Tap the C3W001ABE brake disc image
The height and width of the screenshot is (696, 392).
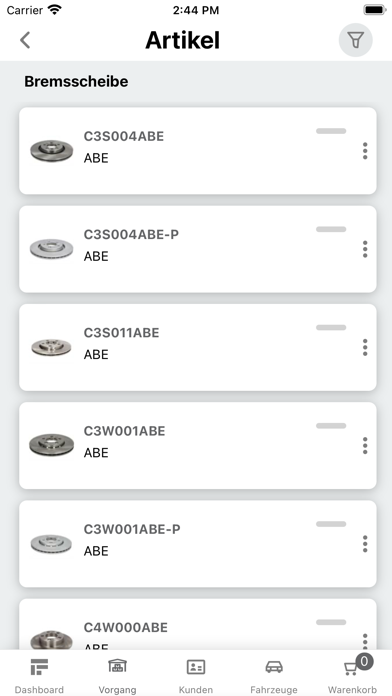[51, 445]
